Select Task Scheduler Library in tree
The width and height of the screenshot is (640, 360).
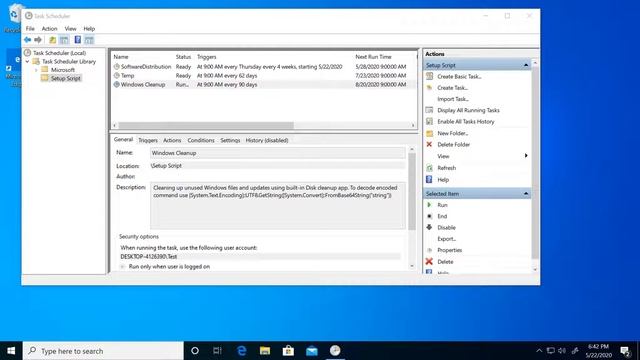point(69,61)
